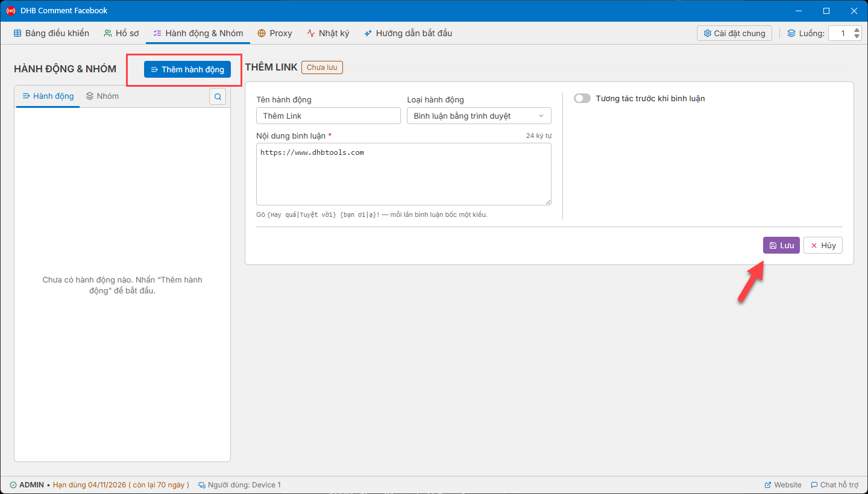Toggle Tương tác trước khi bình luận
868x494 pixels.
pos(582,98)
